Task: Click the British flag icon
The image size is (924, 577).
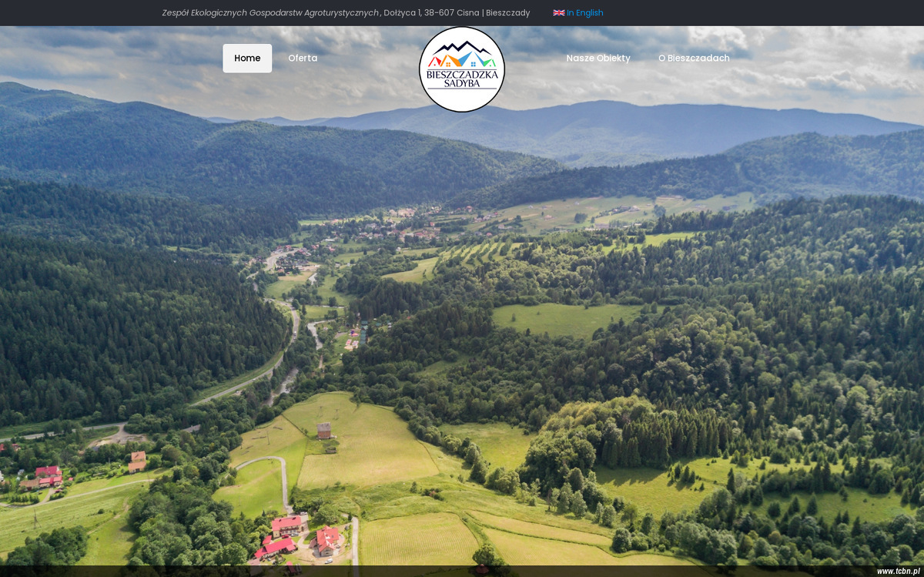Action: coord(559,13)
